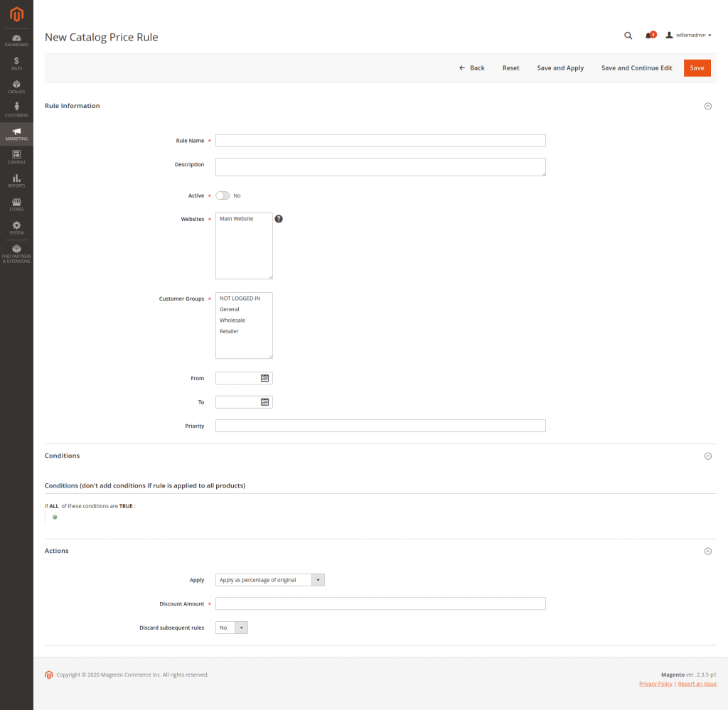Image resolution: width=728 pixels, height=710 pixels.
Task: Open the Catalog menu in sidebar
Action: point(16,87)
